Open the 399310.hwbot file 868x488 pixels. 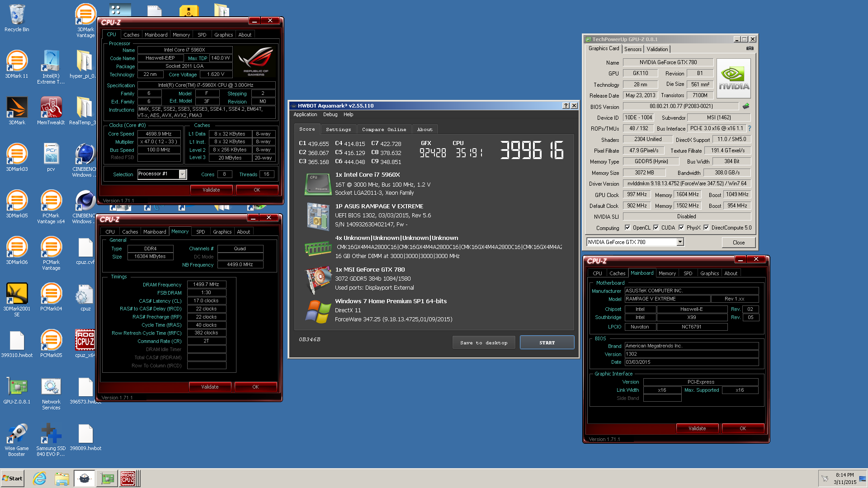click(17, 344)
